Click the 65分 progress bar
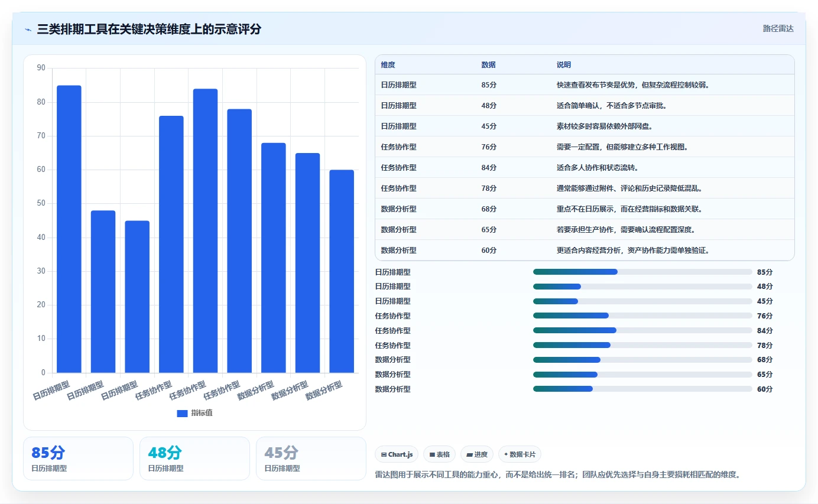The height and width of the screenshot is (504, 818). (x=642, y=374)
